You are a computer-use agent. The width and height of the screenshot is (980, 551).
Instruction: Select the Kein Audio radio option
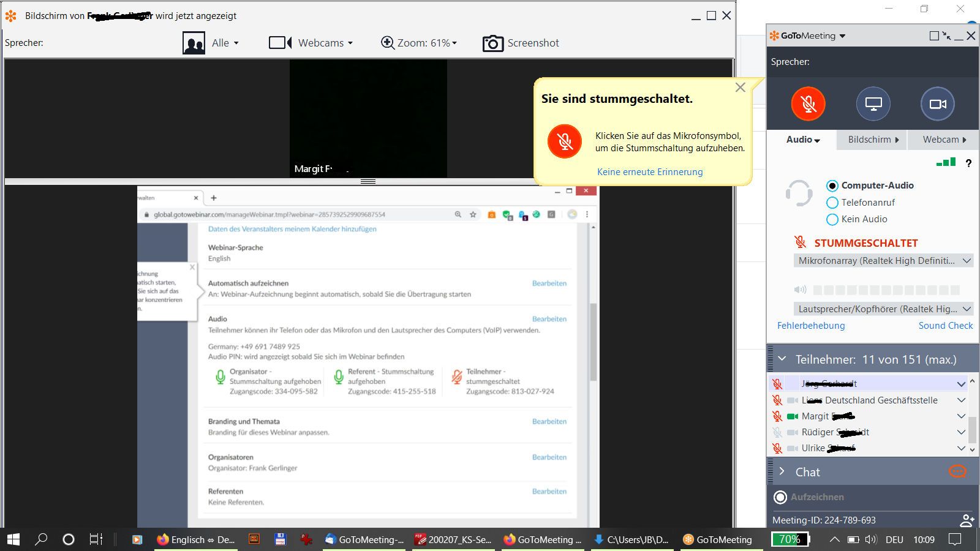[x=832, y=219]
